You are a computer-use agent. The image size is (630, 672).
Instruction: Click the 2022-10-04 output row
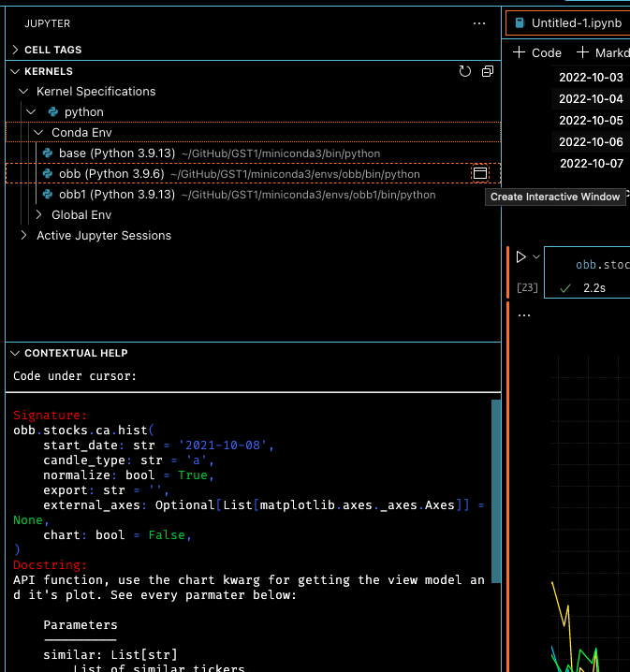[591, 99]
